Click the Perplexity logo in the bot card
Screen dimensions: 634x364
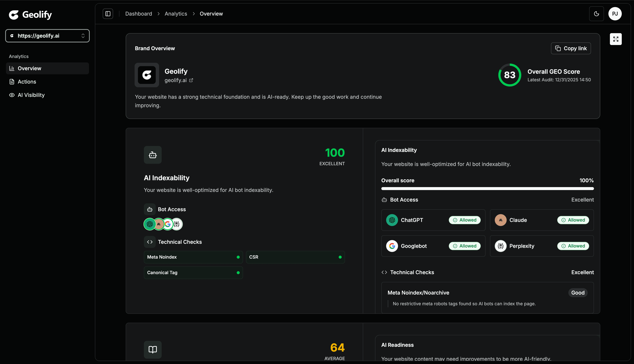(501, 246)
